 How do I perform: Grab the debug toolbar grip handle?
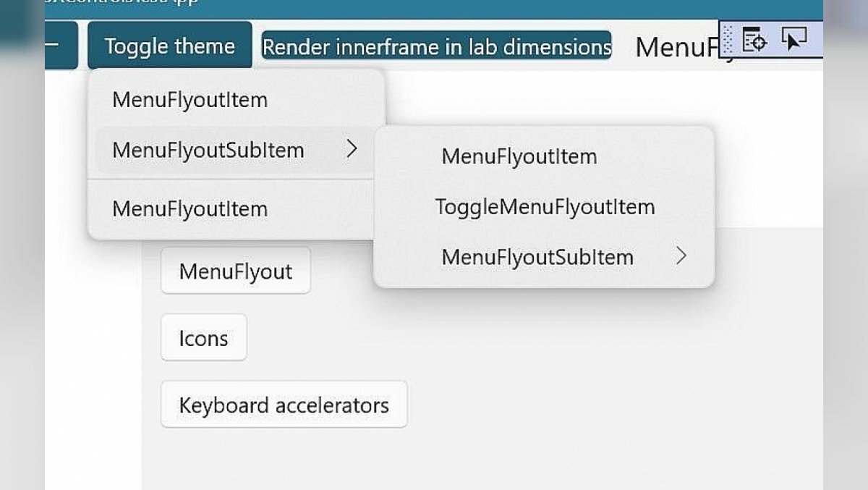728,39
